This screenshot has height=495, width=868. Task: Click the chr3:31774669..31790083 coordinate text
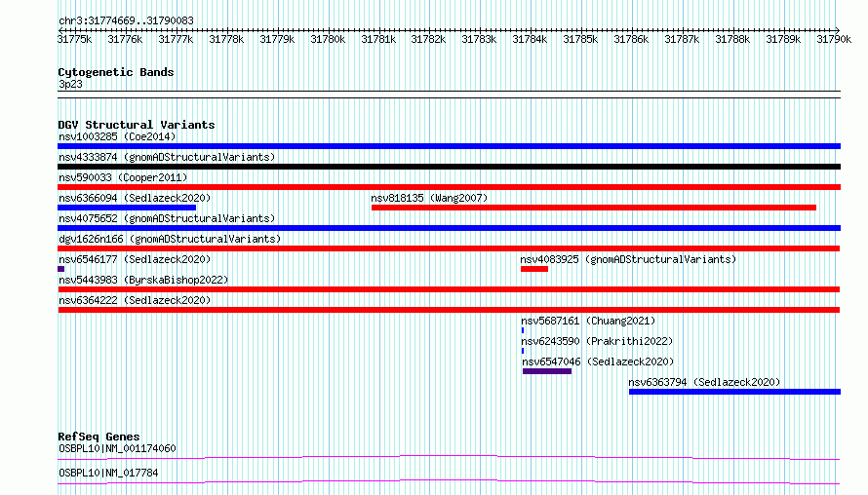click(126, 21)
